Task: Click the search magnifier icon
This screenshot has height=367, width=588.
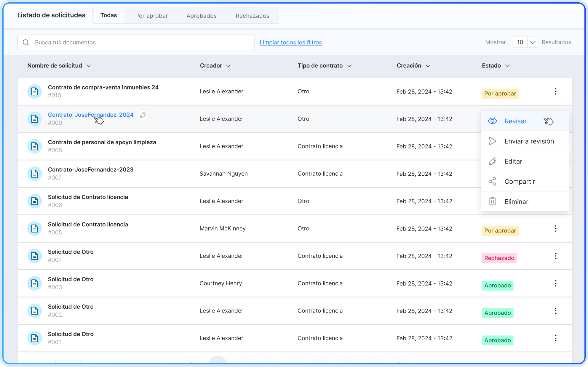Action: point(26,42)
